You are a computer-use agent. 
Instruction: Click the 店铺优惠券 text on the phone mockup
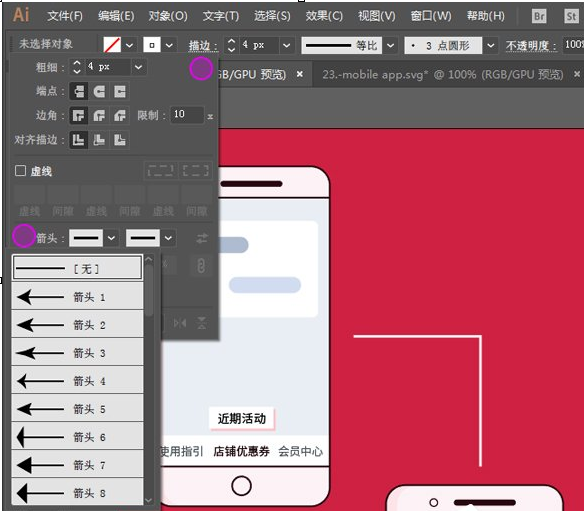(x=241, y=451)
